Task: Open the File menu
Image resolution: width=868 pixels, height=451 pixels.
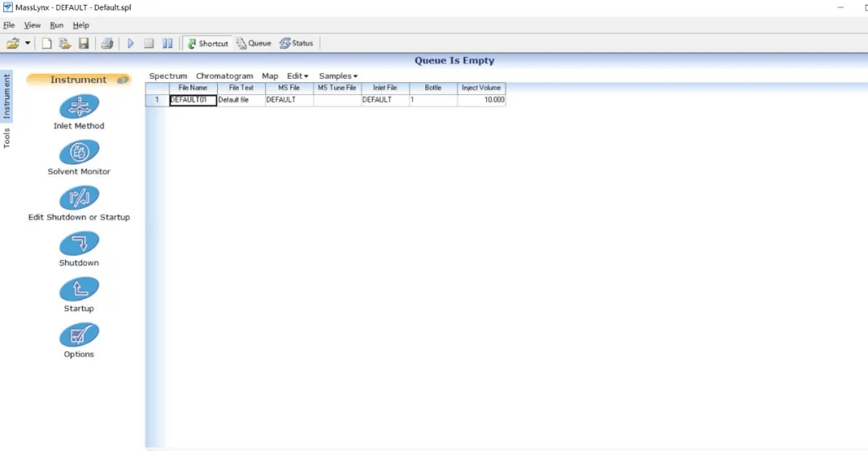Action: coord(9,25)
